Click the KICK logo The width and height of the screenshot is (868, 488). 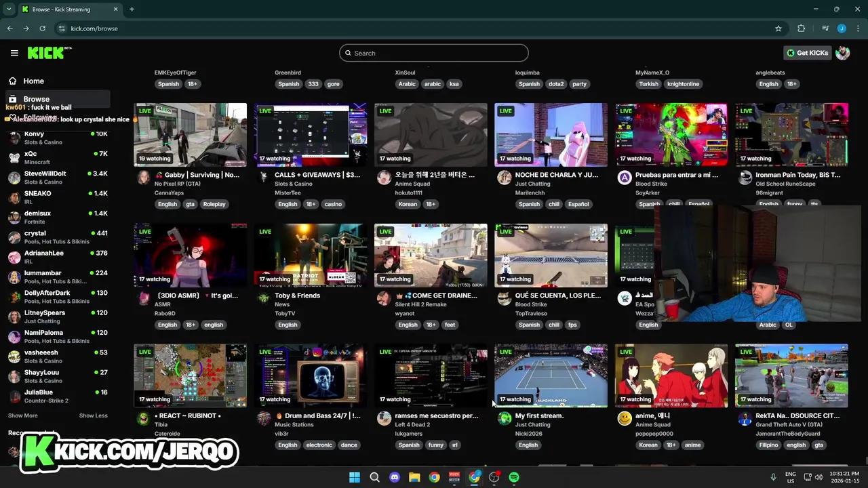(x=50, y=53)
